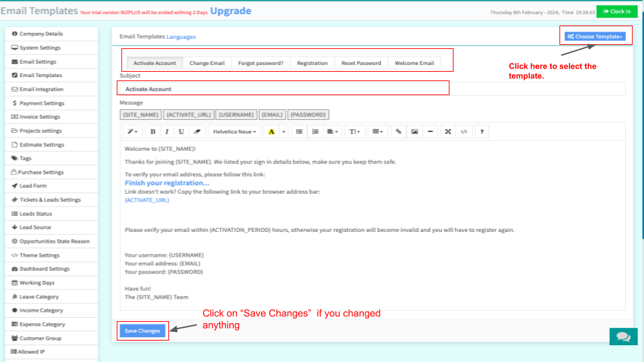The image size is (644, 362).
Task: Expand the paragraph alignment dropdown
Action: 333,132
